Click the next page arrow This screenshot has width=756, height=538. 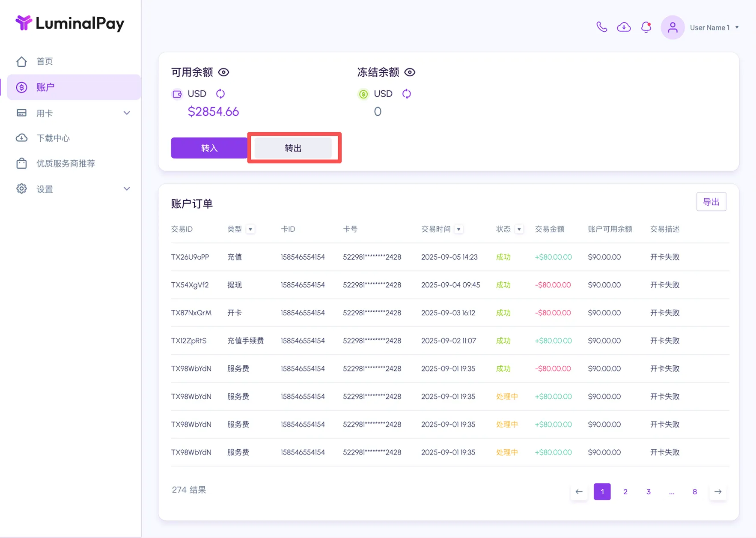pos(717,491)
